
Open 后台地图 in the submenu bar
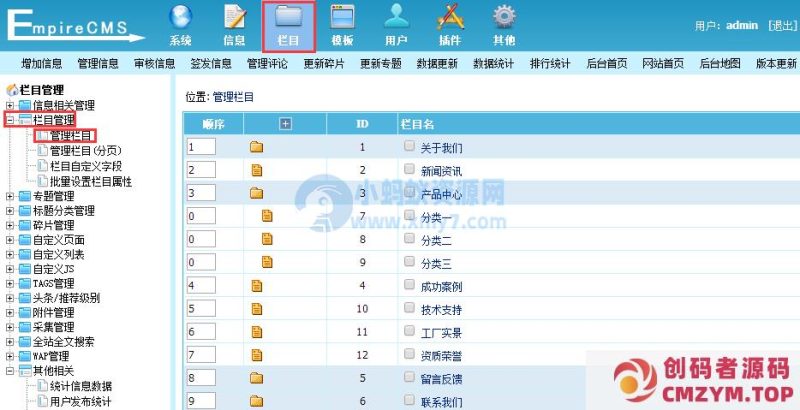coord(720,64)
